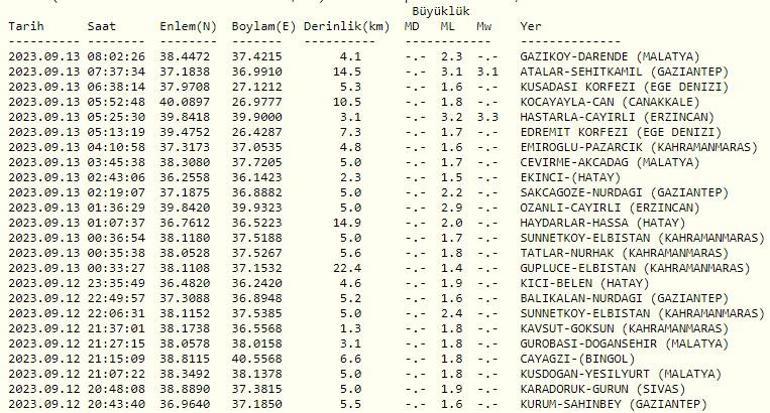Image resolution: width=770 pixels, height=413 pixels.
Task: Click the Enlem(N) column header
Action: click(x=188, y=27)
